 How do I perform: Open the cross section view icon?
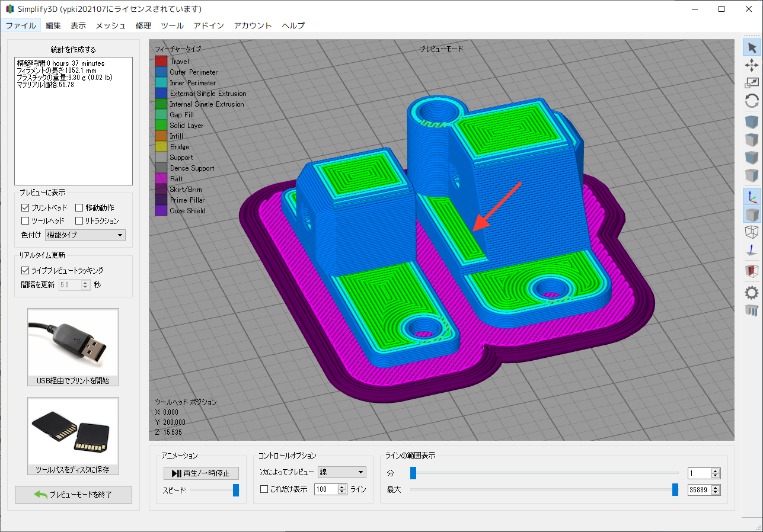click(x=752, y=271)
